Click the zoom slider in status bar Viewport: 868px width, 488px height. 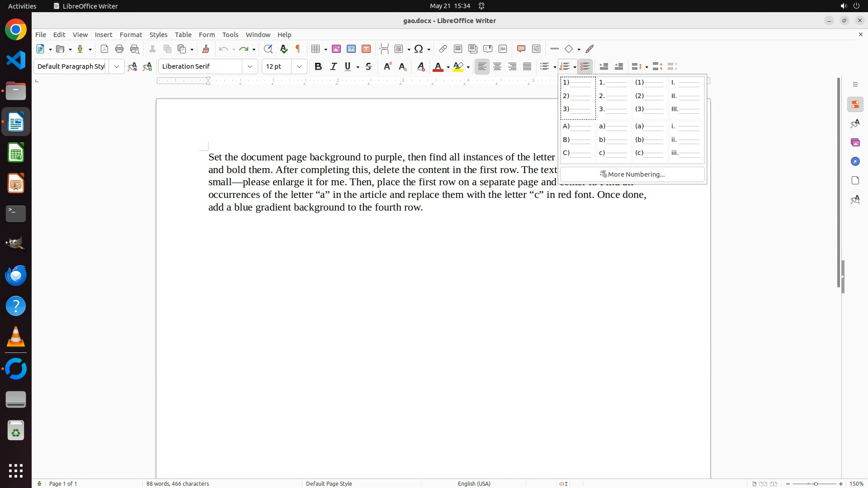click(816, 483)
